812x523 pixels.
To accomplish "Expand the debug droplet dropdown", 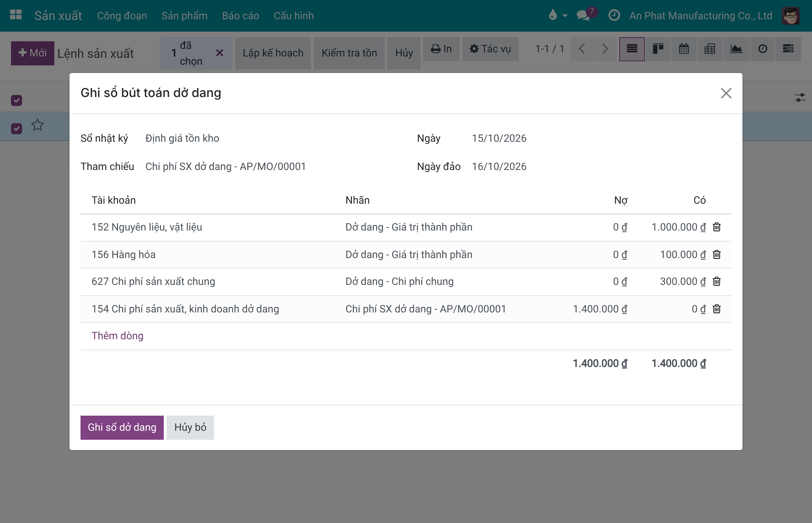I will 558,15.
